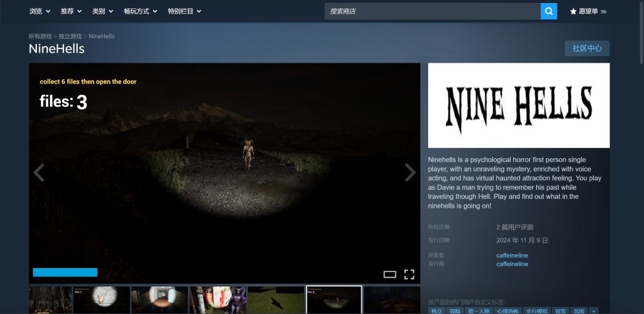Viewport: 644px width, 314px height.
Task: Select the 氛围 tag
Action: click(x=578, y=310)
